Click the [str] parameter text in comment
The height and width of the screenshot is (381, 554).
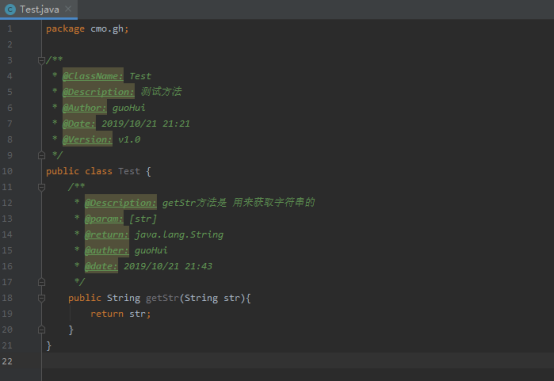[x=143, y=219]
